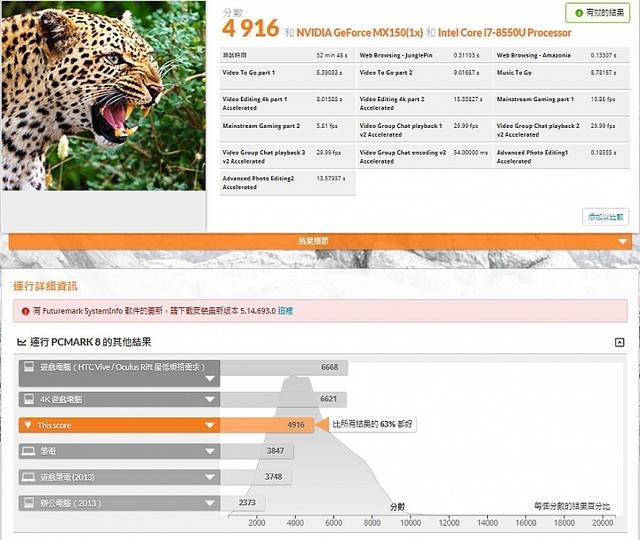This screenshot has width=640, height=540.
Task: Click the laptop icon on gaming notebook 2013 row
Action: coord(28,477)
